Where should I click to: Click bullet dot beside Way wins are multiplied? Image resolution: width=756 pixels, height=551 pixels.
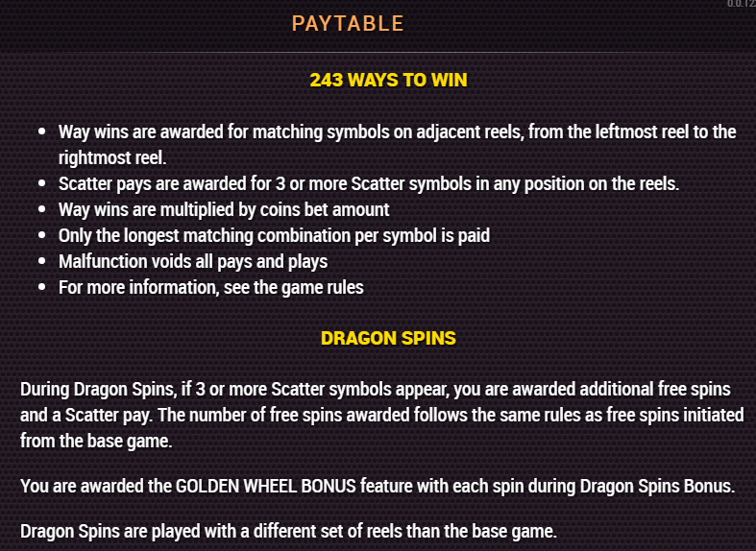pyautogui.click(x=42, y=209)
